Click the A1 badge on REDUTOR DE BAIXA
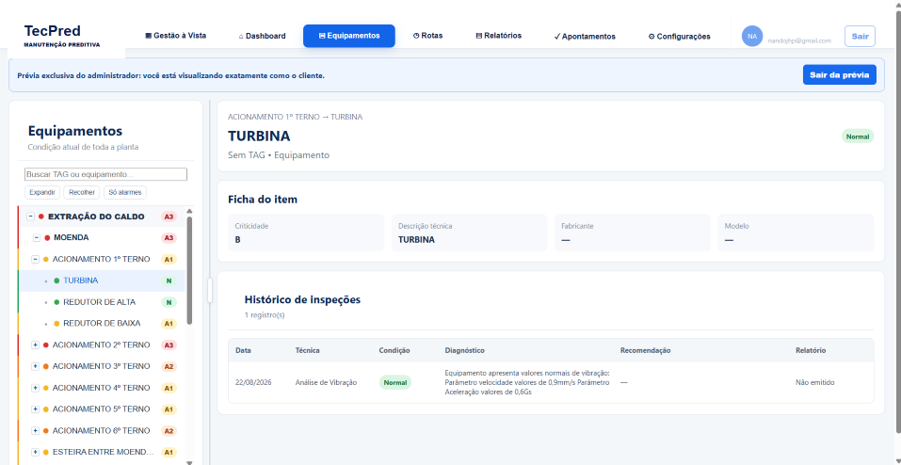Image resolution: width=901 pixels, height=465 pixels. tap(168, 324)
